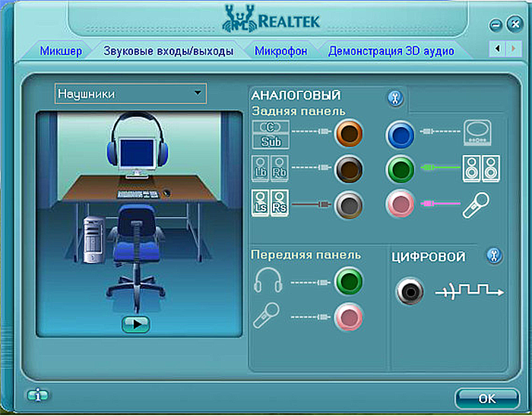Open the information icon at bottom left

(38, 395)
